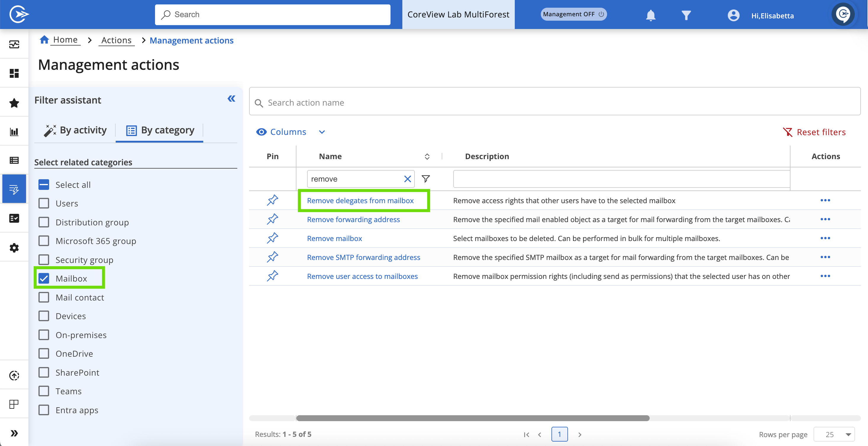The image size is (868, 446).
Task: Expand the Columns dropdown
Action: coord(290,132)
